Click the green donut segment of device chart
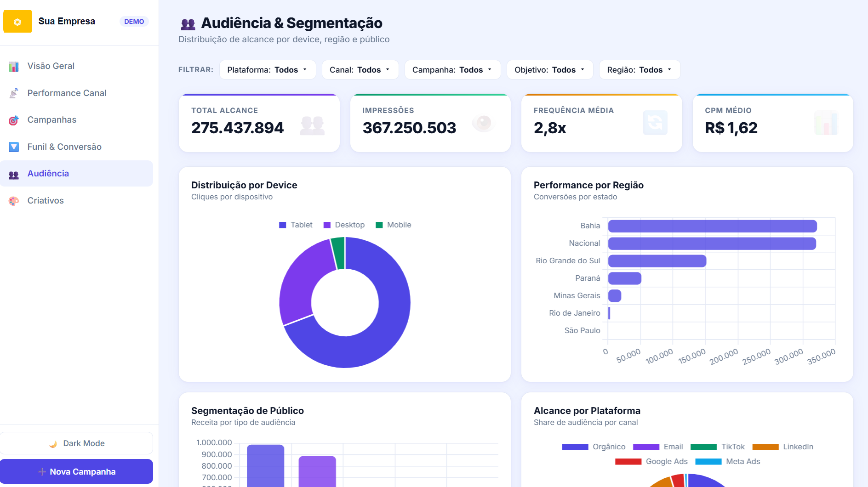The width and height of the screenshot is (868, 487). (x=338, y=253)
